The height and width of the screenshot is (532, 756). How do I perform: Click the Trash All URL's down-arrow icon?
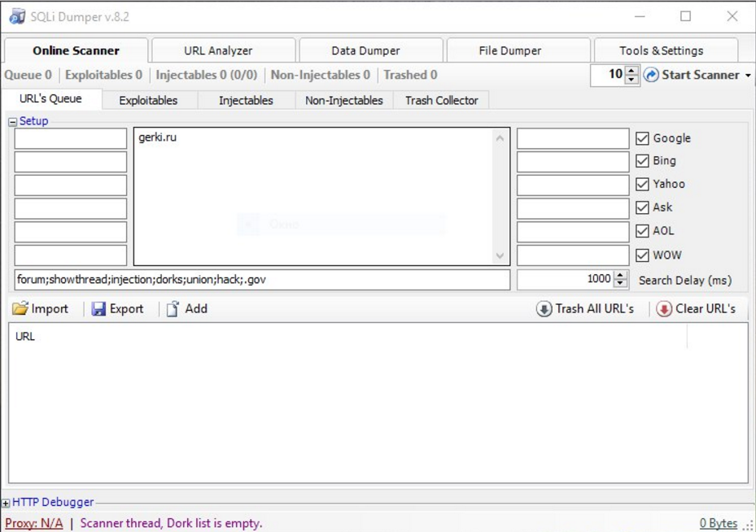point(544,309)
